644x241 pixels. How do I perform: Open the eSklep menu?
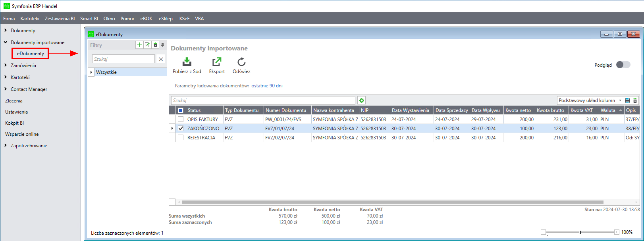click(166, 18)
